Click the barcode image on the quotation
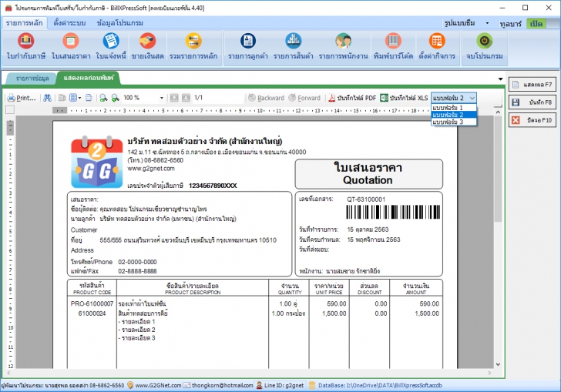 coord(393,212)
